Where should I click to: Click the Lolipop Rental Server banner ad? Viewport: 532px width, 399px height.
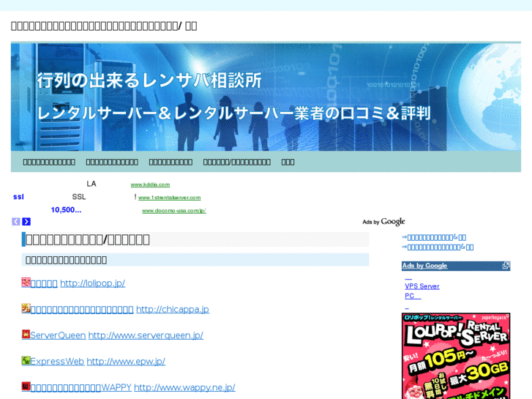[455, 355]
